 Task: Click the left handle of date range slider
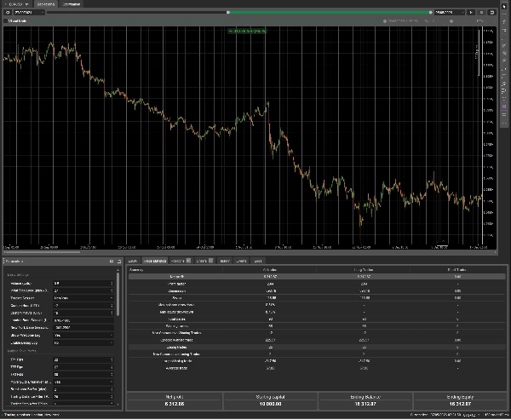click(228, 13)
